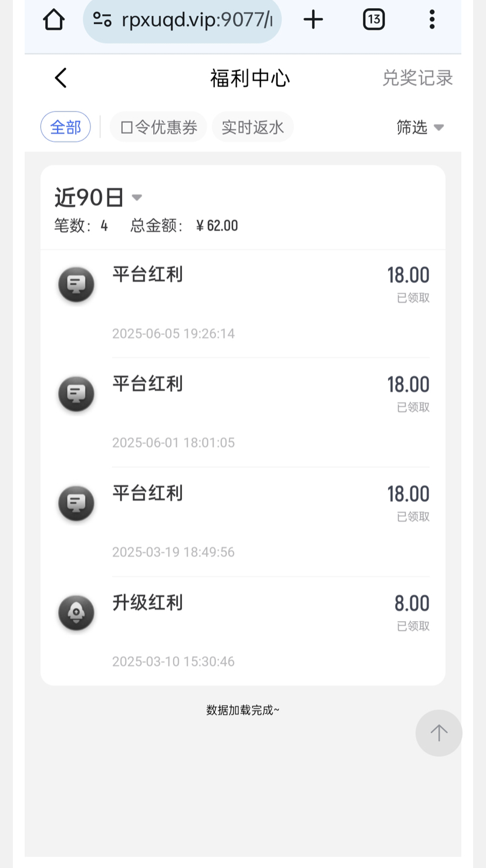Tap the 升级红利 rocket icon
486x868 pixels.
click(76, 612)
